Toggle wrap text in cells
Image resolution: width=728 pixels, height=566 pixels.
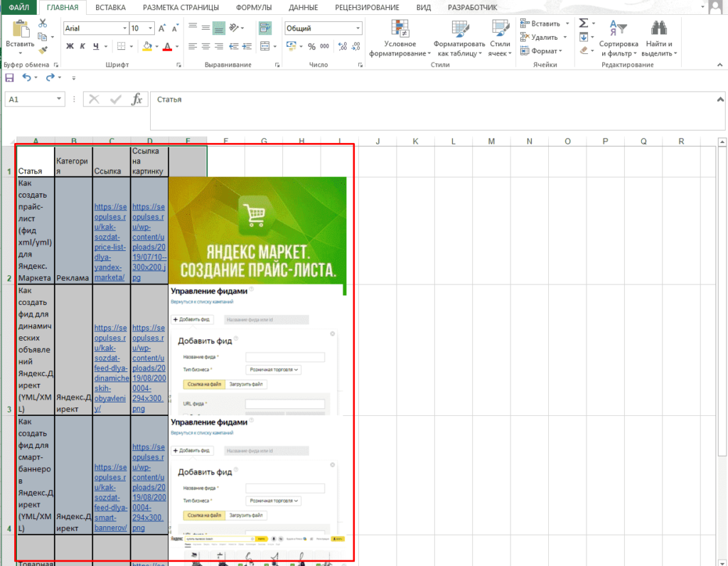[264, 28]
